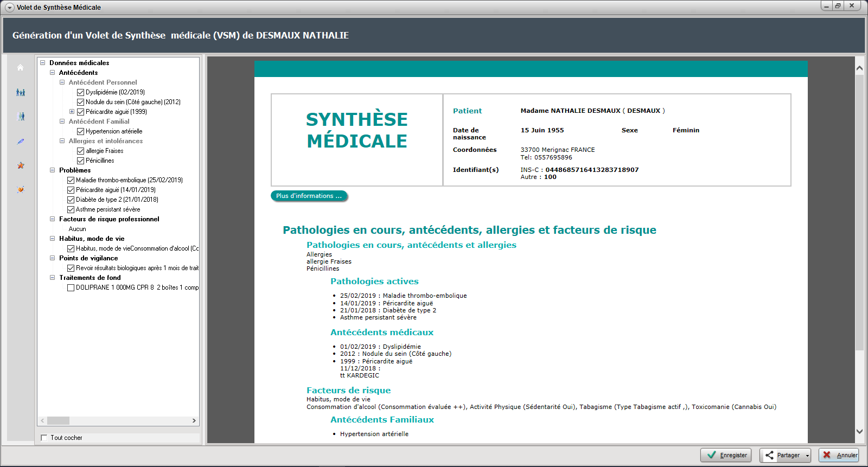This screenshot has width=868, height=467.
Task: Click the Annuler button with red X
Action: pos(839,455)
